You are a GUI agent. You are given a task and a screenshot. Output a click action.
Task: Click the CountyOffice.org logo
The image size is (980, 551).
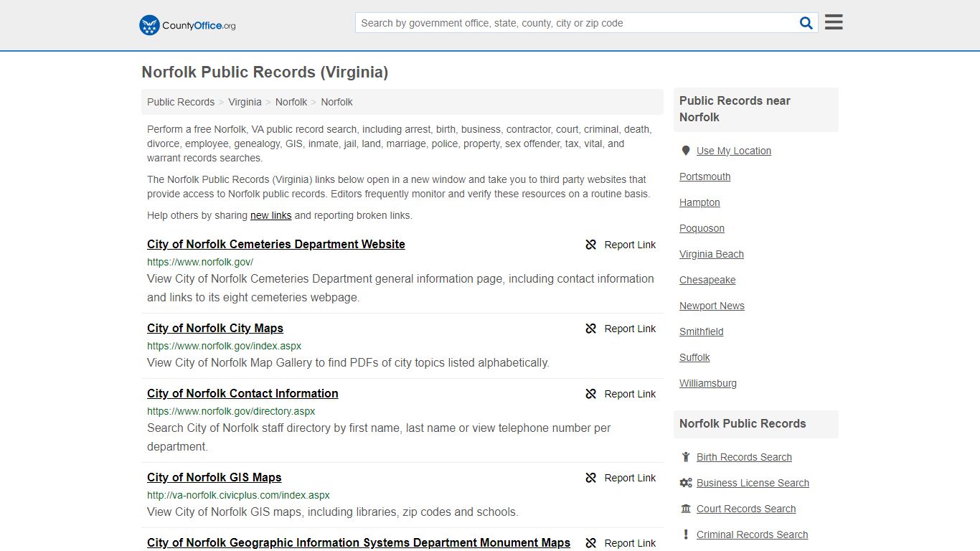187,25
